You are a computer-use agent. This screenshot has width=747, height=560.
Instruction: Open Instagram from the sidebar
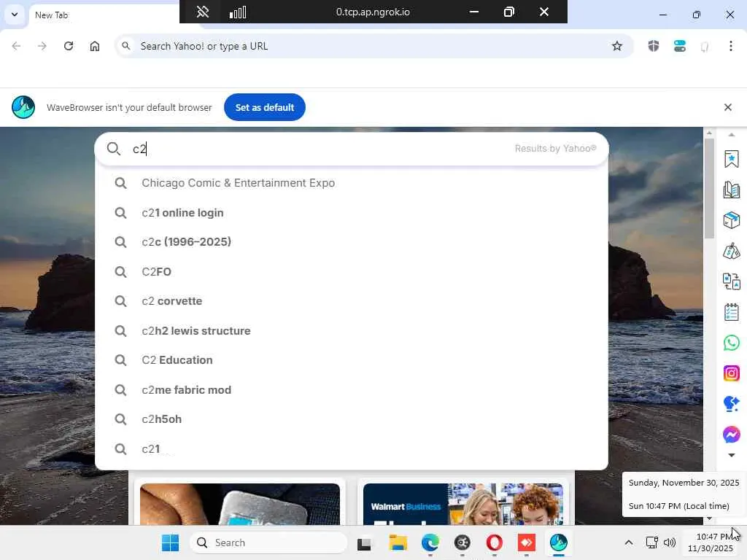tap(731, 373)
